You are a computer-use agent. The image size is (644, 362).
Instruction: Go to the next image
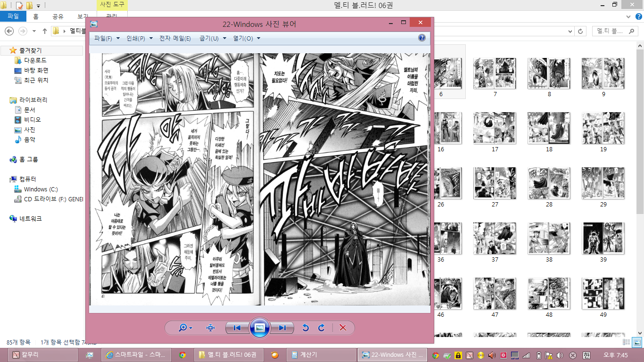[282, 328]
